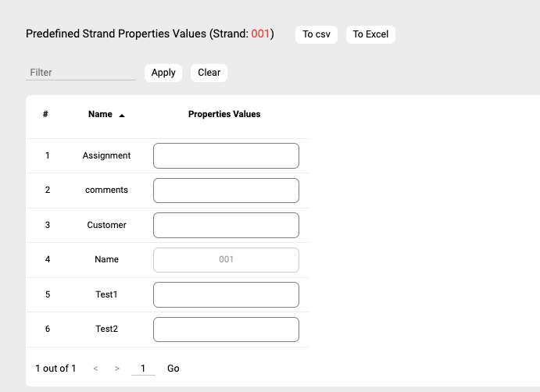
Task: Export the table using To Excel
Action: 370,34
